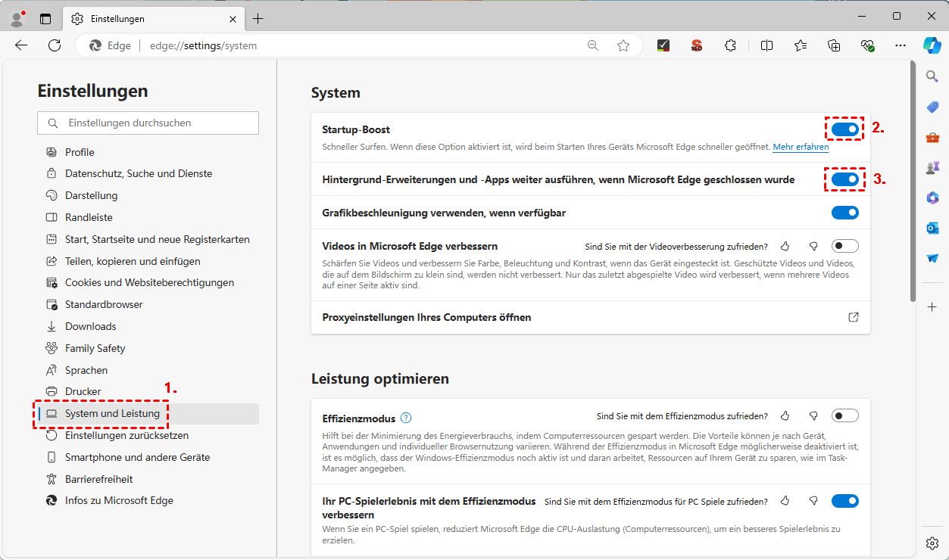The height and width of the screenshot is (560, 949).
Task: Select Downloads in the settings sidebar
Action: [90, 326]
